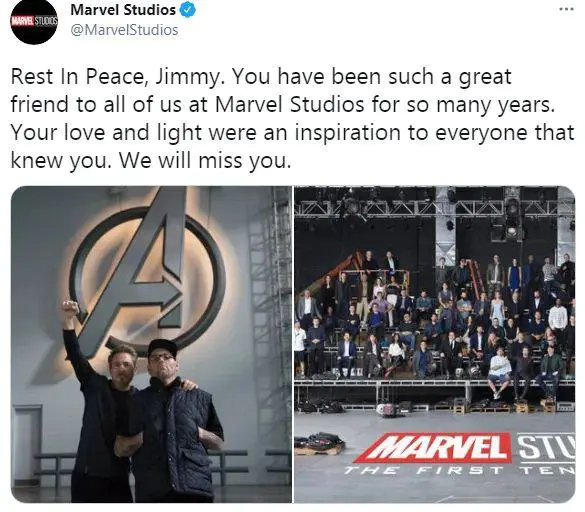This screenshot has width=585, height=512.
Task: Visit the Marvel Studios display name link
Action: pyautogui.click(x=123, y=10)
